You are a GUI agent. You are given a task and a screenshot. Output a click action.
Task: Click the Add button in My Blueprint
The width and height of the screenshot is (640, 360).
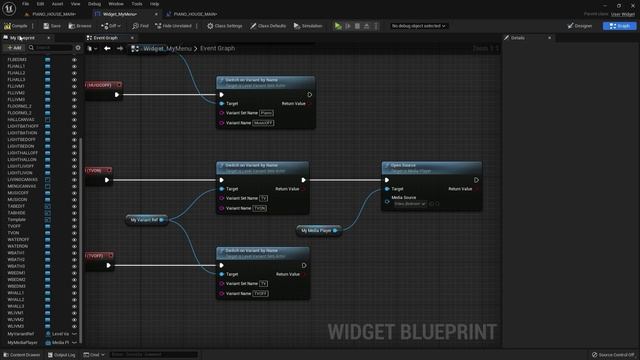(x=14, y=48)
